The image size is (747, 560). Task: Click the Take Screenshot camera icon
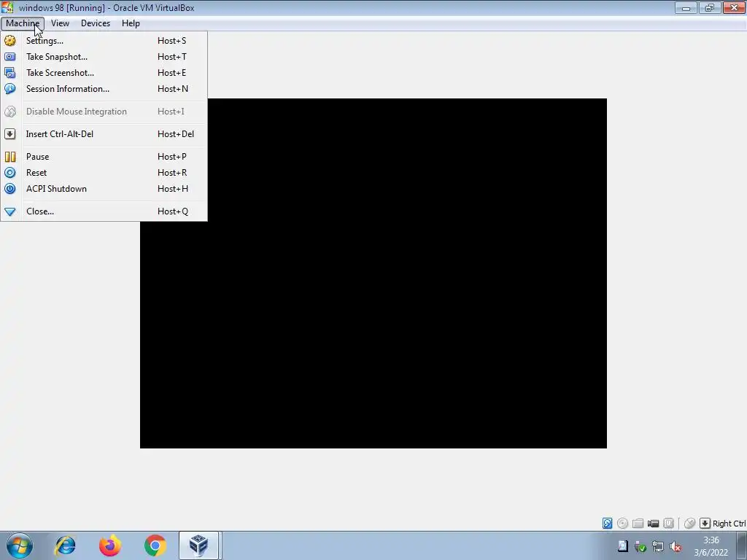(10, 73)
